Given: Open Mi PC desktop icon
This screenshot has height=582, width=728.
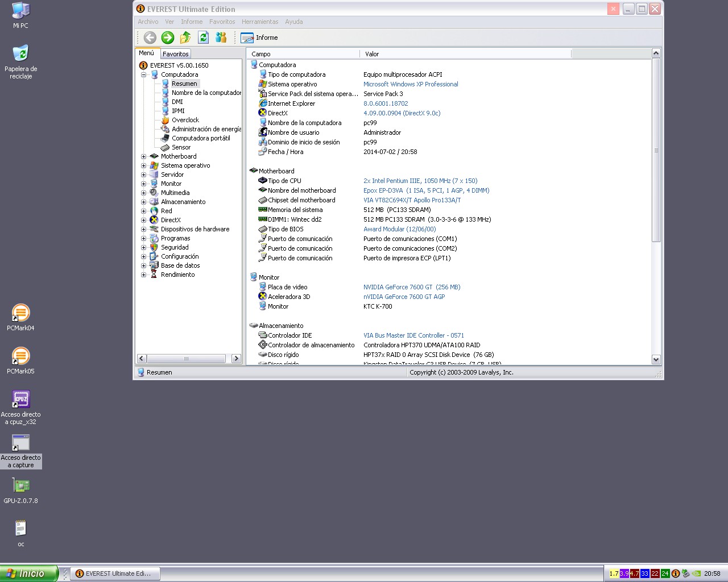Looking at the screenshot, I should (20, 15).
